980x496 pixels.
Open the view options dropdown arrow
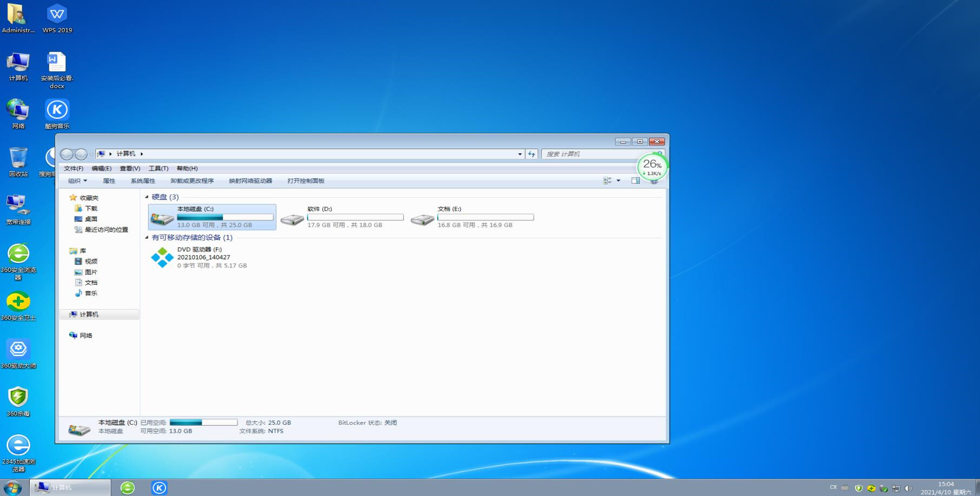point(618,180)
